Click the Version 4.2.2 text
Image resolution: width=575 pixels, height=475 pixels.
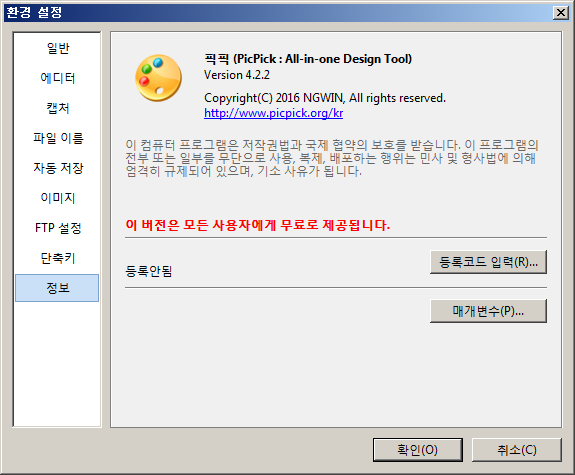[237, 75]
